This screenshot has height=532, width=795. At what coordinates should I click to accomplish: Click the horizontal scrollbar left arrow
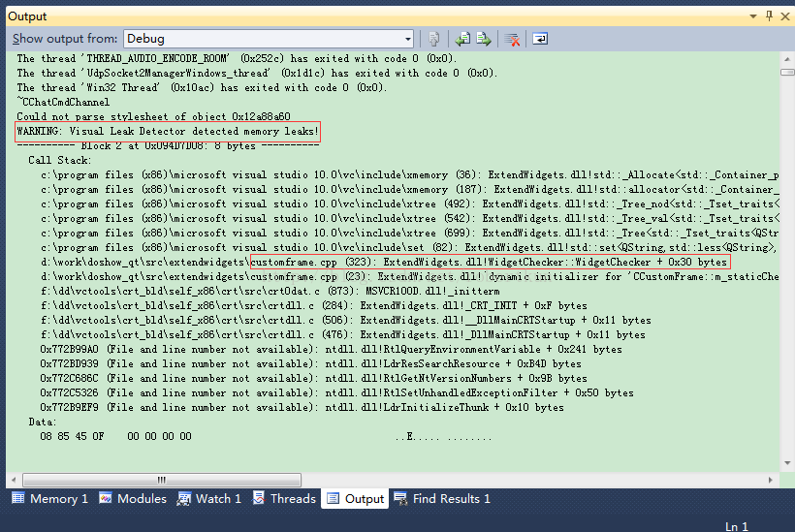click(14, 480)
